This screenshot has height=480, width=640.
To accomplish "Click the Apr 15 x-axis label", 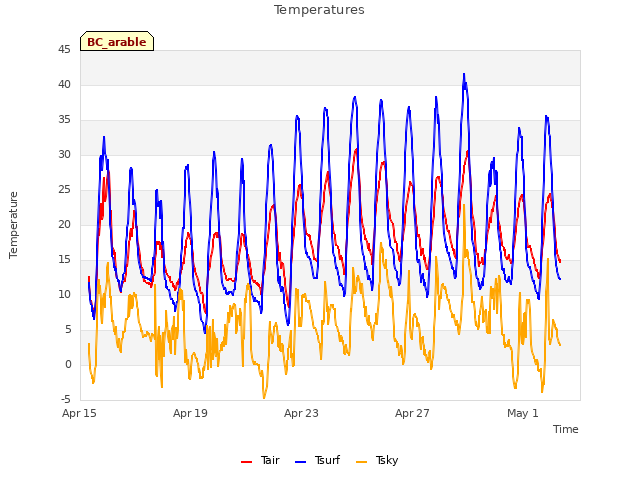I will (79, 413).
